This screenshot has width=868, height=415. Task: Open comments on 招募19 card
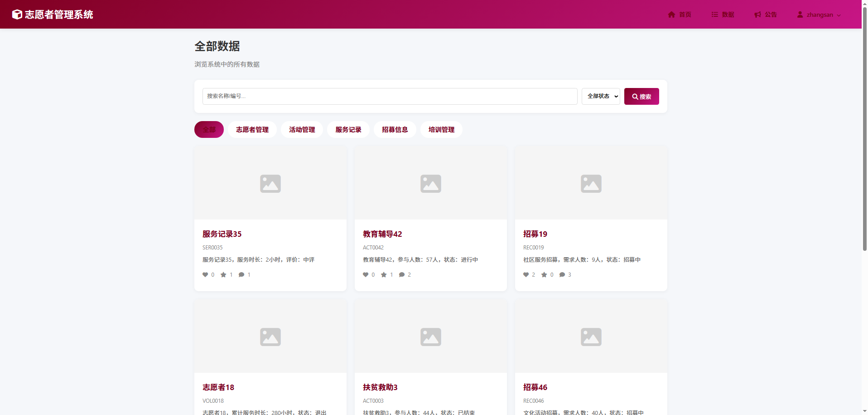coord(562,274)
